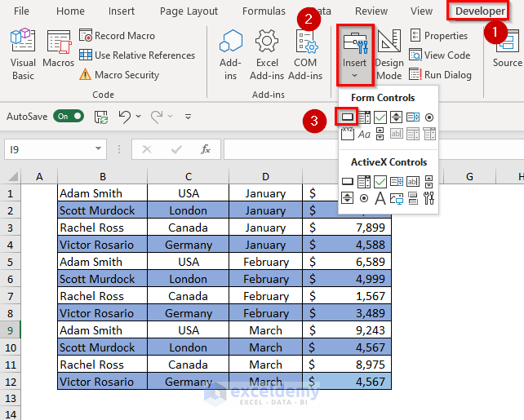Open Customize Quick Access Toolbar menu
524x420 pixels.
[189, 117]
